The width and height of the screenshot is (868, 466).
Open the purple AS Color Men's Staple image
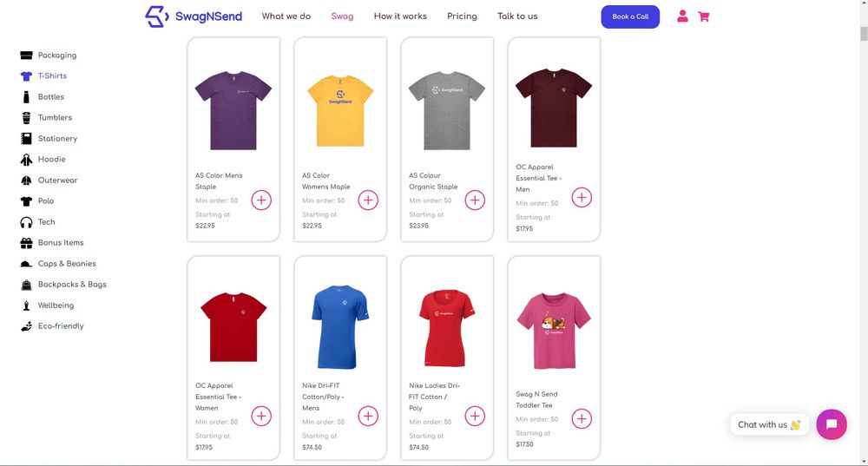point(233,110)
